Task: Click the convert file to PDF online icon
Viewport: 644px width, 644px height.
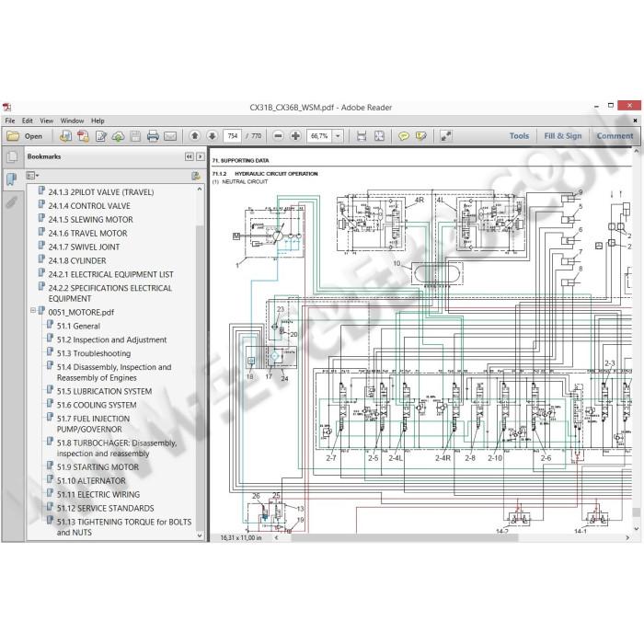Action: [65, 136]
